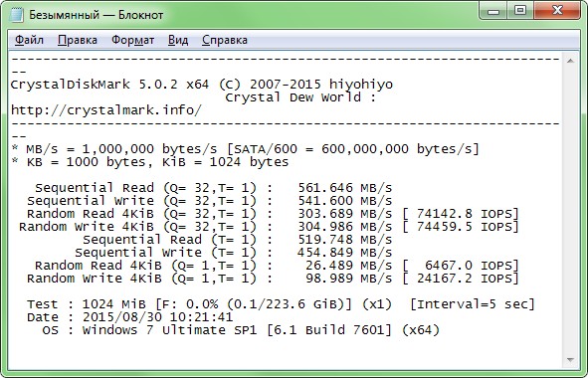Screen dimensions: 588x378
Task: Click the 519.748 MB/s value
Action: pos(345,240)
